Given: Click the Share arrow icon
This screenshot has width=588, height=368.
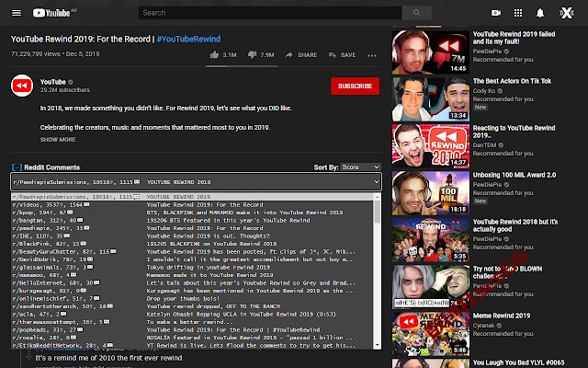Looking at the screenshot, I should point(288,55).
